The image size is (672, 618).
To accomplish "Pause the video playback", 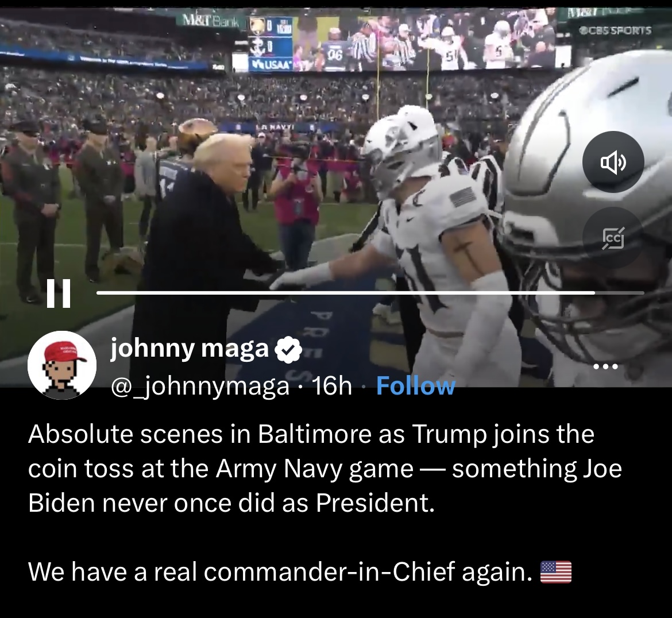I will click(59, 293).
